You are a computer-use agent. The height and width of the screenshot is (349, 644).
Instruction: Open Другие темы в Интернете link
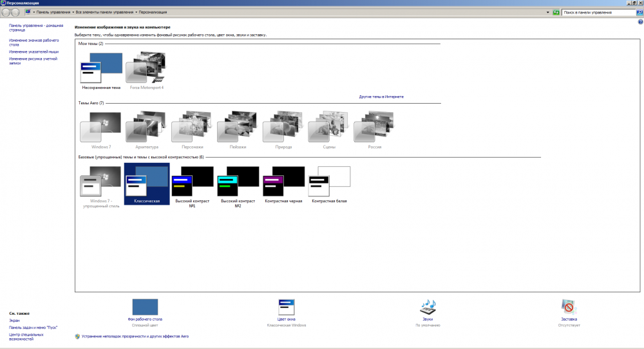381,97
